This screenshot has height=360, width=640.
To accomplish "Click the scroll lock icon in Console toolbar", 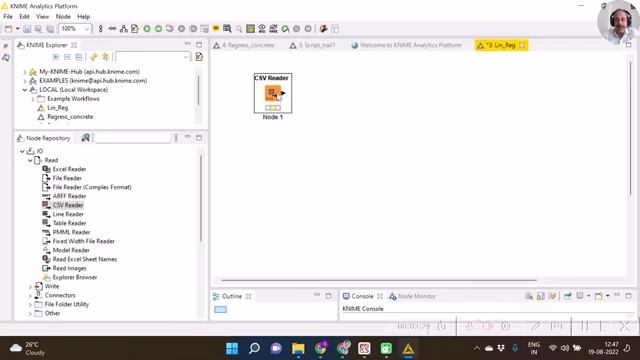I will (x=540, y=296).
